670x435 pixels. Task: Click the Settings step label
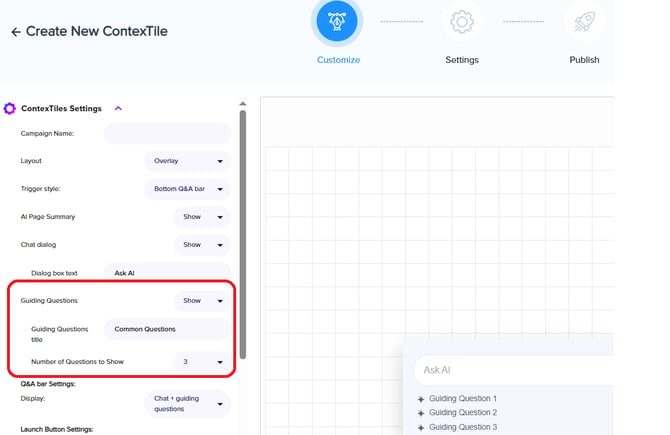point(462,60)
